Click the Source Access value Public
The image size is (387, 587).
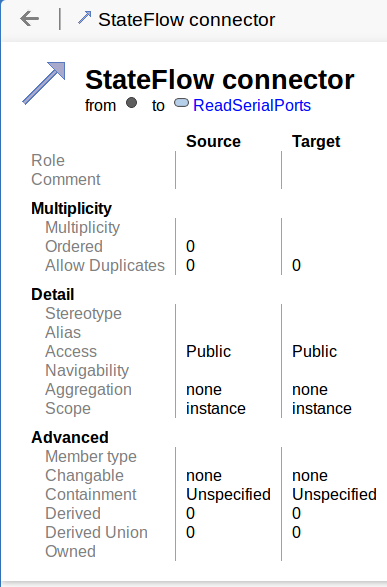208,352
